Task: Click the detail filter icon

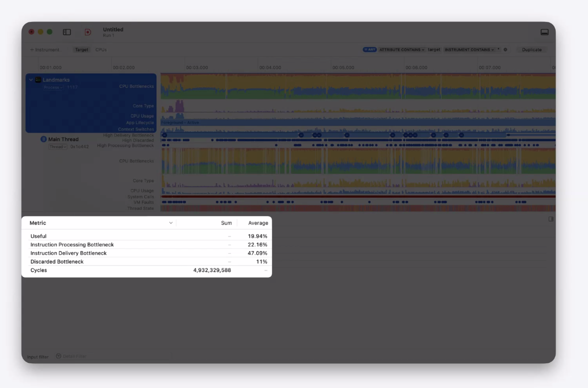Action: [58, 356]
